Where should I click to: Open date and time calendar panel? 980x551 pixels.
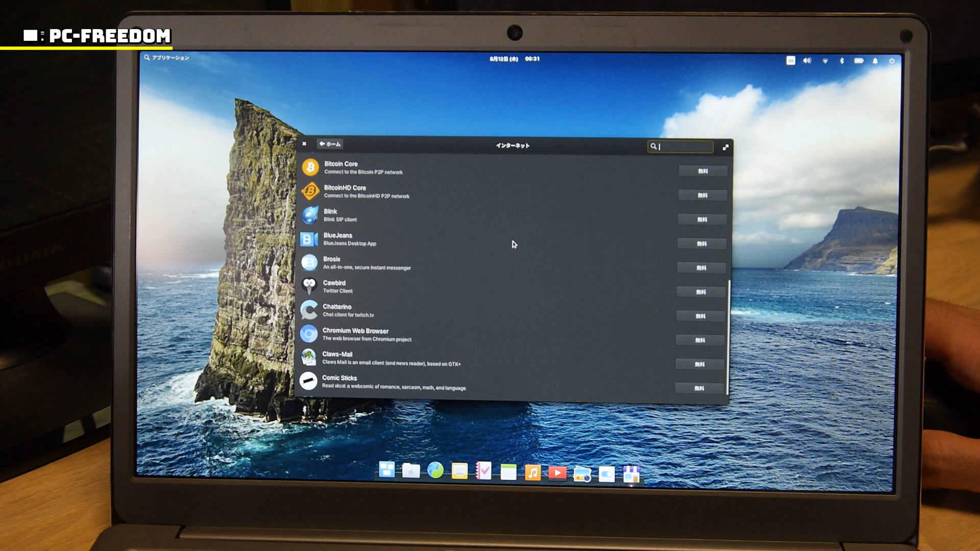[x=514, y=59]
